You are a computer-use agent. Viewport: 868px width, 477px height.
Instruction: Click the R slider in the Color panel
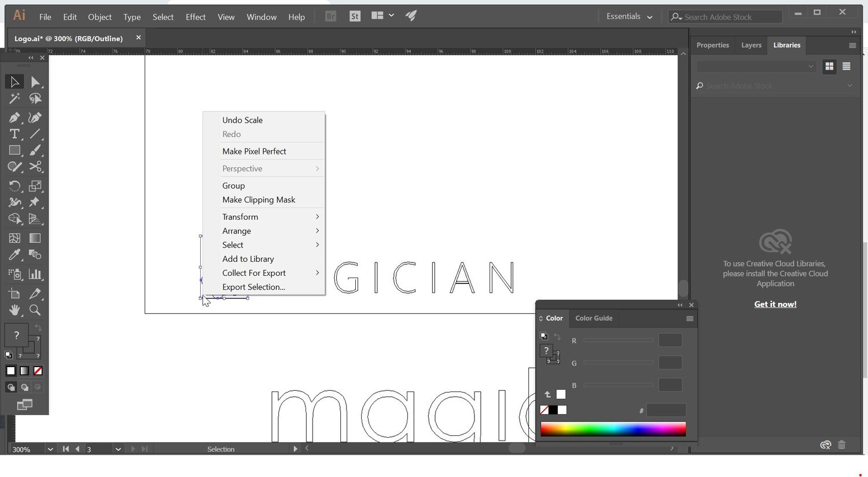618,340
